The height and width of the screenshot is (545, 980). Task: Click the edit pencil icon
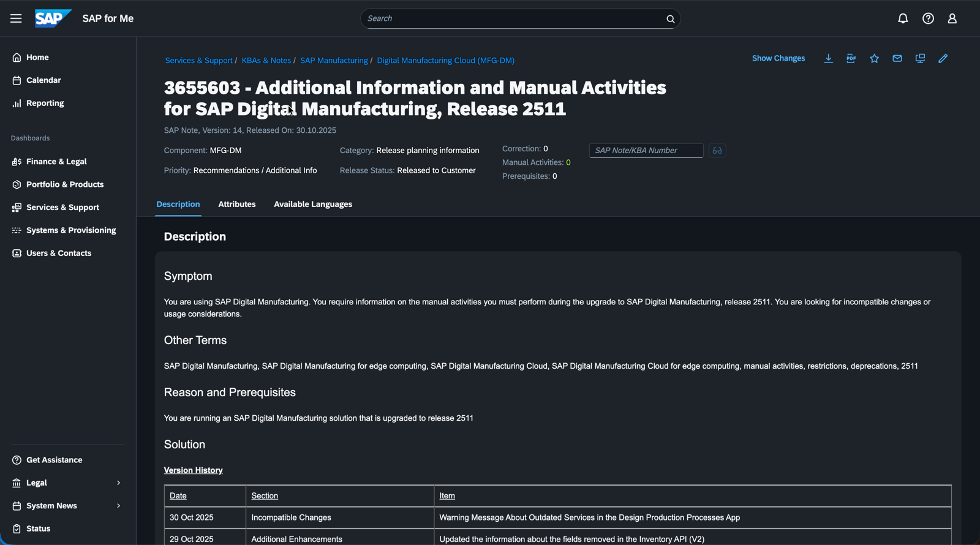(943, 58)
